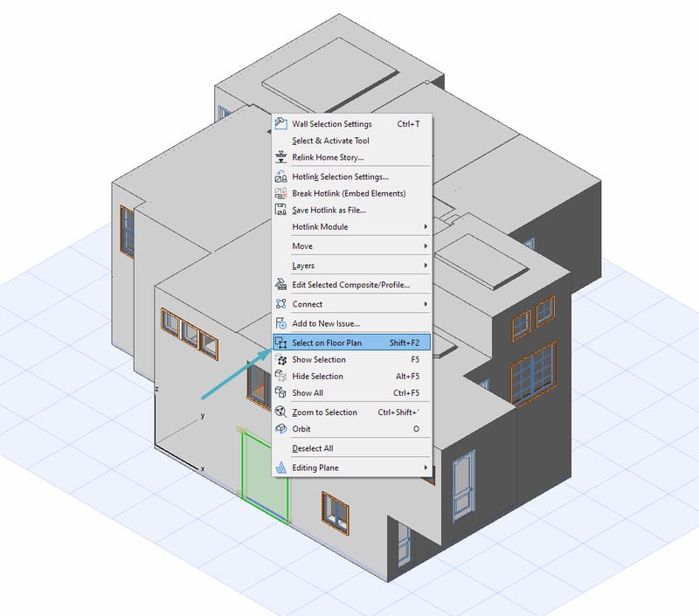Image resolution: width=699 pixels, height=616 pixels.
Task: Click the Hide Selection icon
Action: [280, 376]
